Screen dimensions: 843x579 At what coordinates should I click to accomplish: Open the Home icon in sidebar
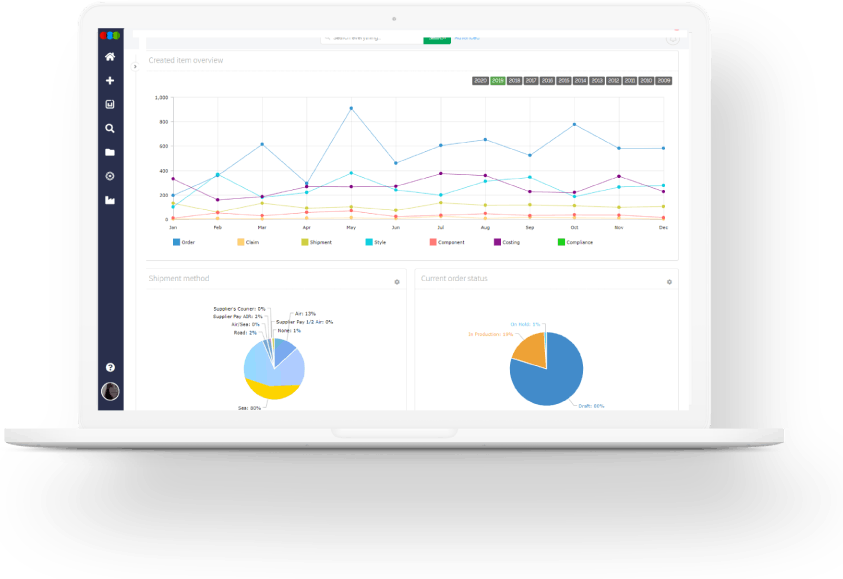click(110, 56)
